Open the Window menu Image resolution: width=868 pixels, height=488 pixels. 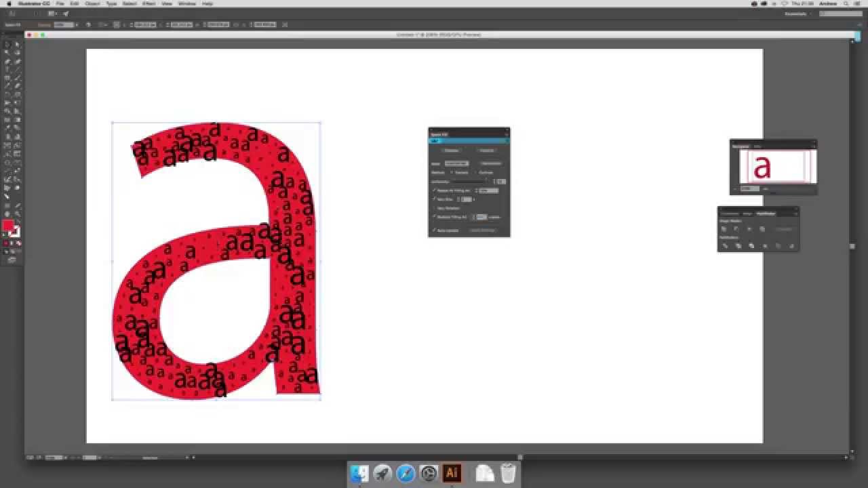186,3
